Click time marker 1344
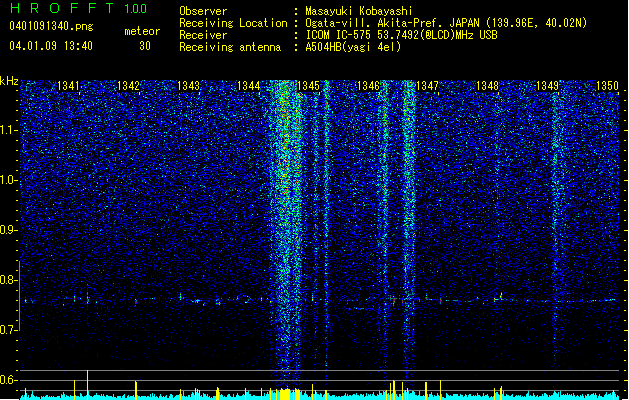Screen dimensions: 629x400 pos(248,86)
